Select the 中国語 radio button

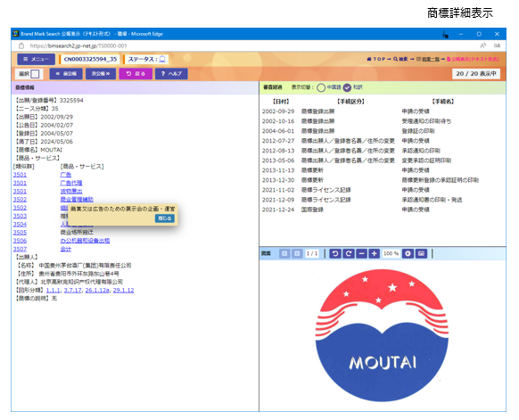321,87
